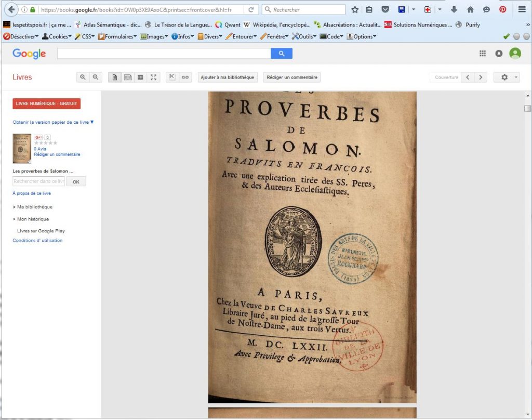Viewport: 532px width, 420px height.
Task: Click the 'À propos de ce livre' link
Action: click(32, 193)
